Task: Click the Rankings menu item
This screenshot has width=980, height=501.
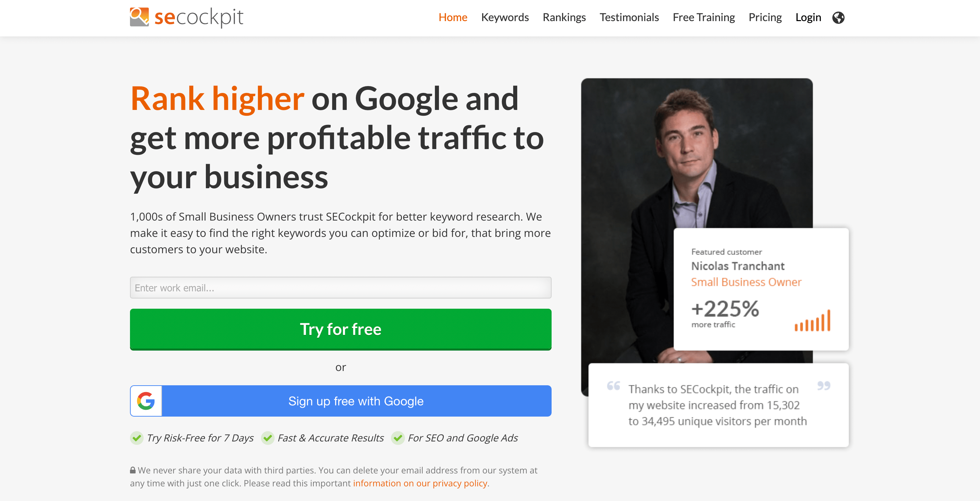Action: pyautogui.click(x=564, y=17)
